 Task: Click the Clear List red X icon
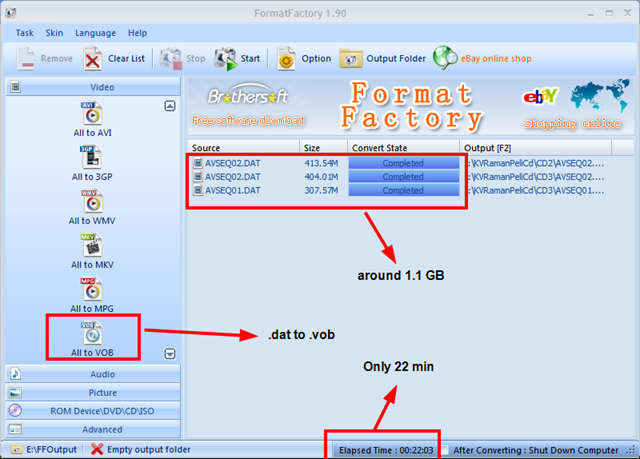[x=93, y=59]
